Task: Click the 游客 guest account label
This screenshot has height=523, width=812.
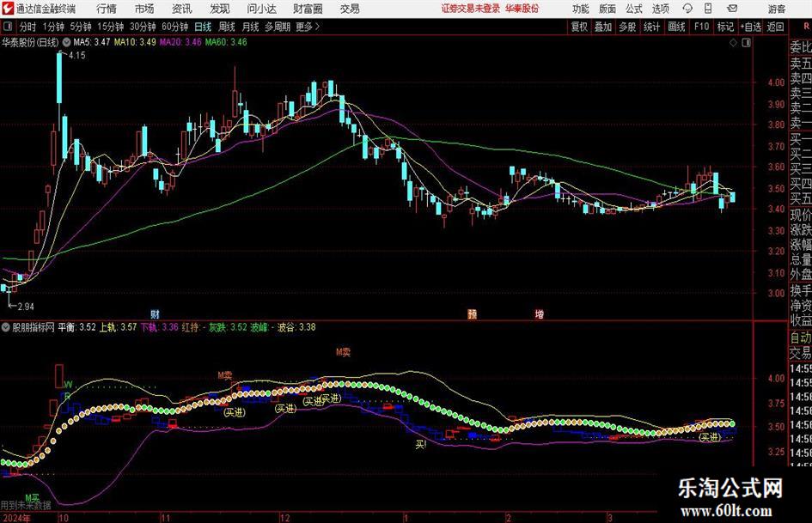Action: 777,9
